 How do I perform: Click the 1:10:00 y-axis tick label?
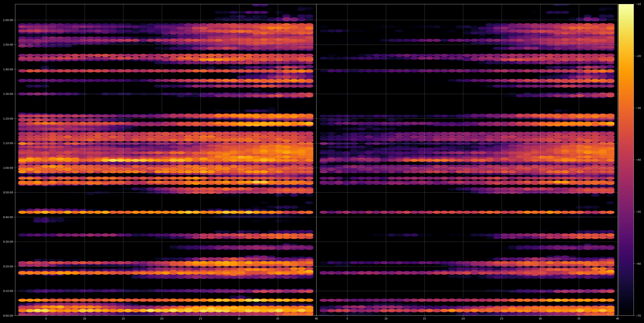[x=8, y=143]
